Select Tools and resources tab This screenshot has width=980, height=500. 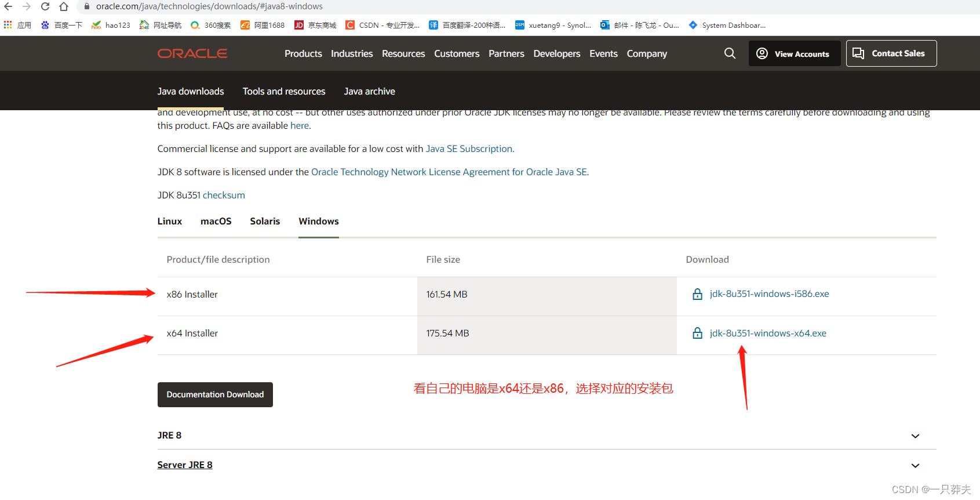pyautogui.click(x=284, y=91)
